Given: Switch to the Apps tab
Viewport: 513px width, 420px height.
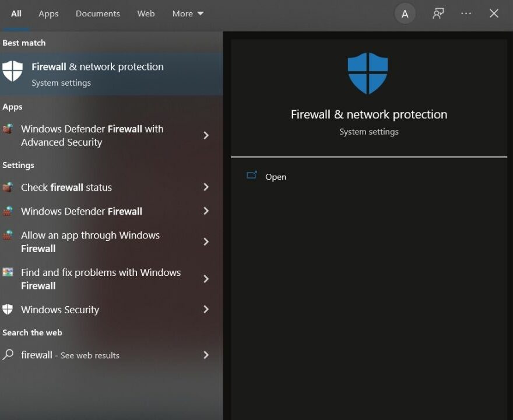Looking at the screenshot, I should coord(48,13).
